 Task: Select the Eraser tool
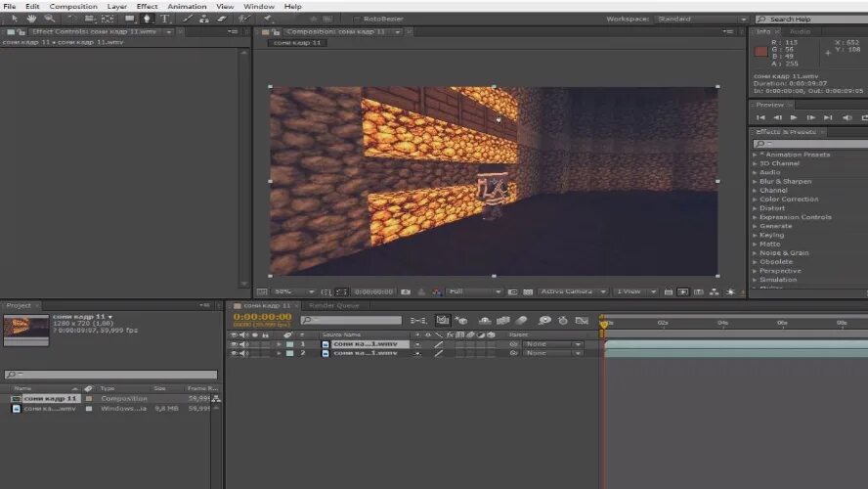(x=222, y=19)
